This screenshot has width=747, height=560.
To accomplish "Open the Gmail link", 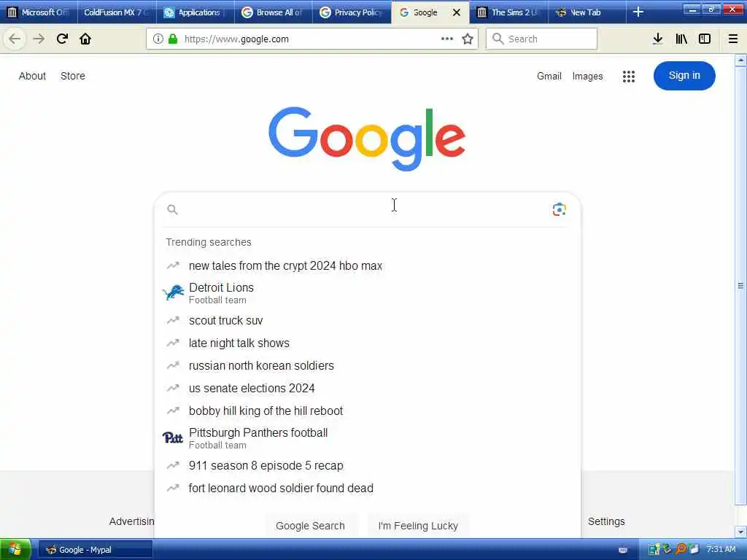I will click(x=549, y=76).
